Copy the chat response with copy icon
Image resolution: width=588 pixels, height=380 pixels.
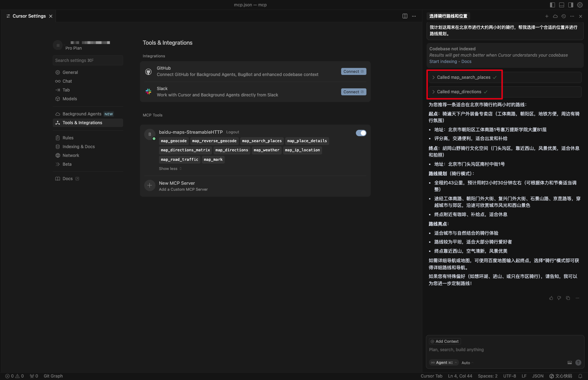click(568, 298)
